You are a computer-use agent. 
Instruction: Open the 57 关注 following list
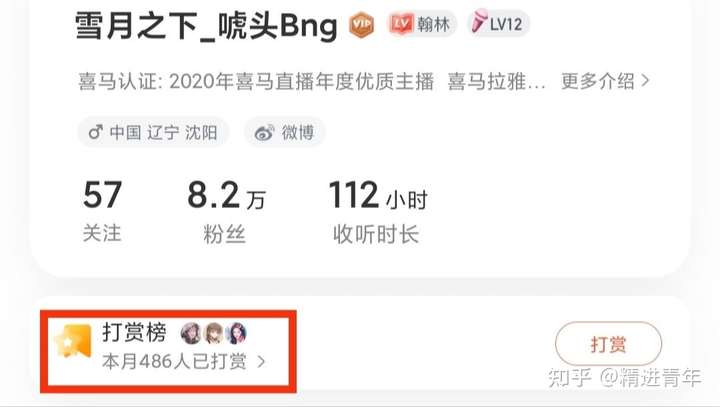(x=102, y=211)
